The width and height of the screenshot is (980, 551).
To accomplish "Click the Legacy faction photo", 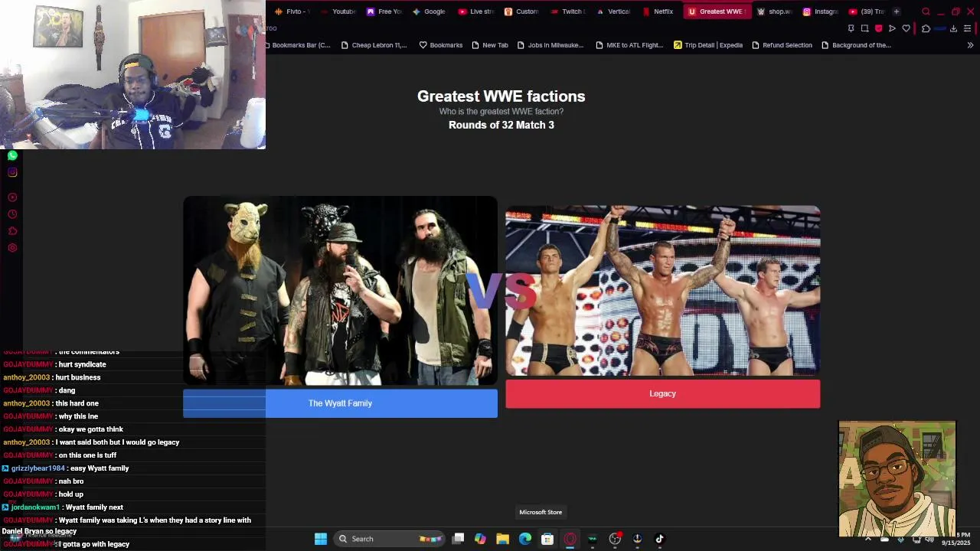I will [x=662, y=291].
